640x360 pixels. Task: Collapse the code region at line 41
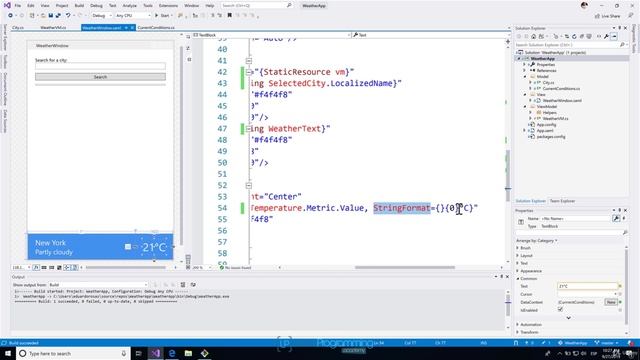pyautogui.click(x=249, y=61)
